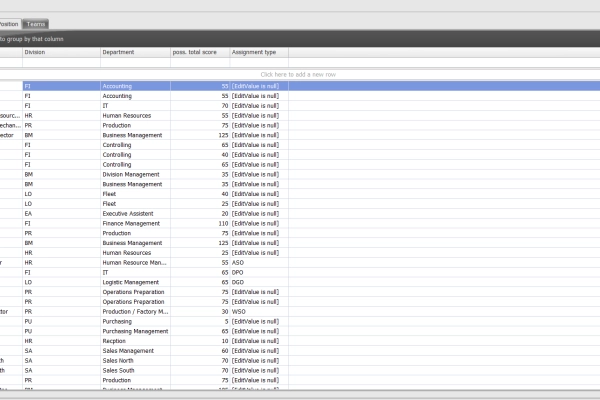Open the Position tab
Screen dimensions: 600x400
tap(10, 24)
